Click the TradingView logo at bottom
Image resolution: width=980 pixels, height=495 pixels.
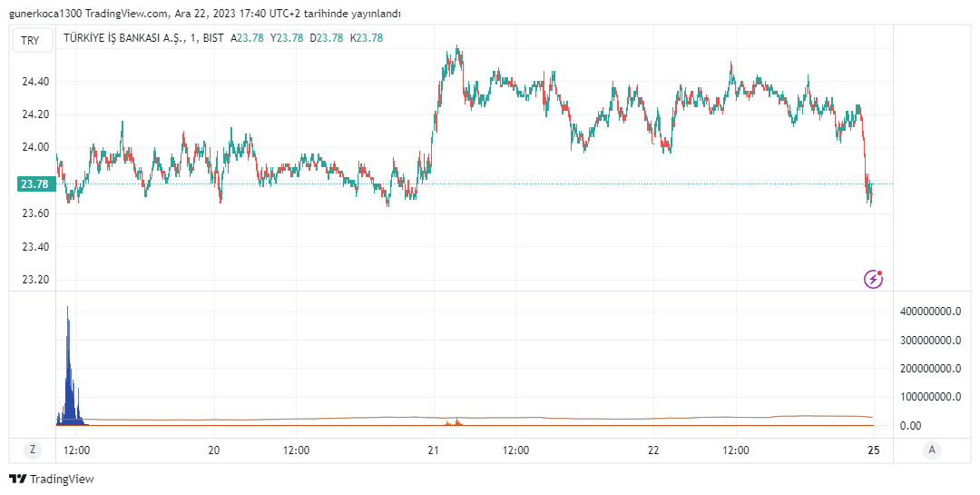(52, 479)
